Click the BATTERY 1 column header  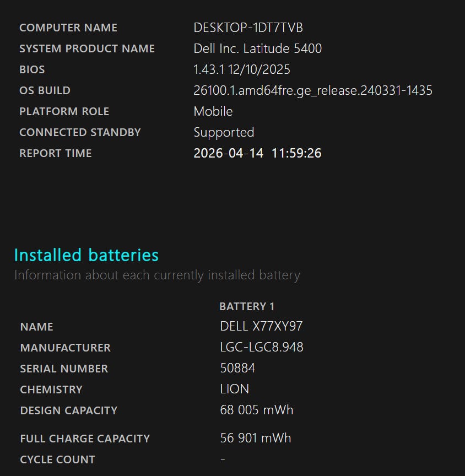(x=246, y=306)
